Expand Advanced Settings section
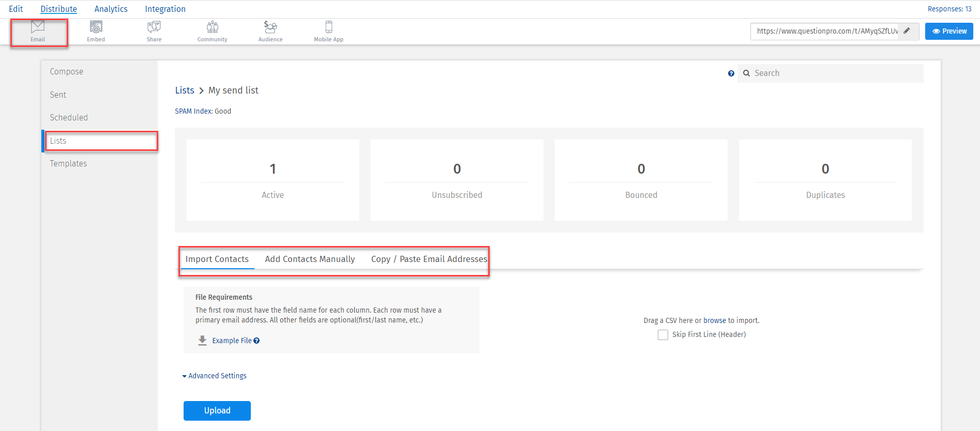 coord(214,376)
